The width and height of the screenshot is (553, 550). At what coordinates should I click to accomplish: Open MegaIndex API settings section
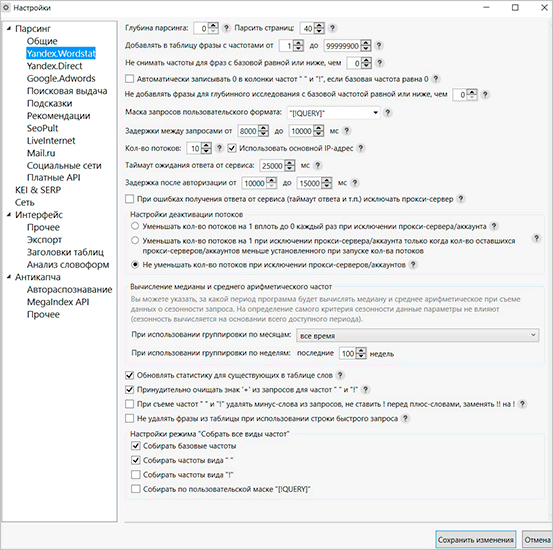click(58, 302)
